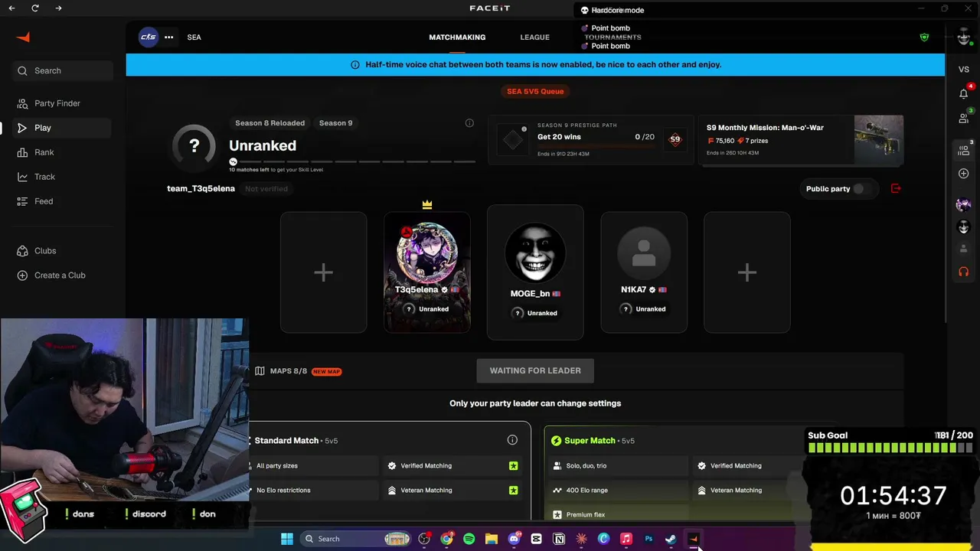Image resolution: width=980 pixels, height=551 pixels.
Task: Switch to the Matchmaking tab
Action: (x=457, y=37)
